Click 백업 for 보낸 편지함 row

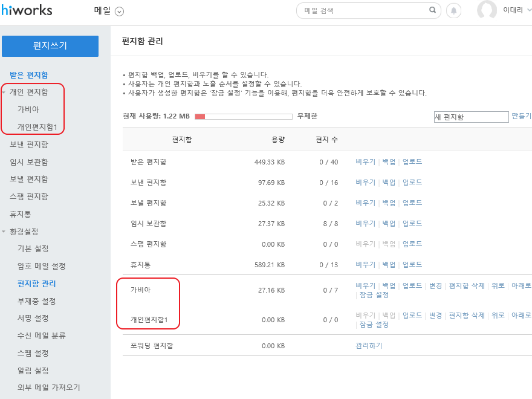point(389,183)
